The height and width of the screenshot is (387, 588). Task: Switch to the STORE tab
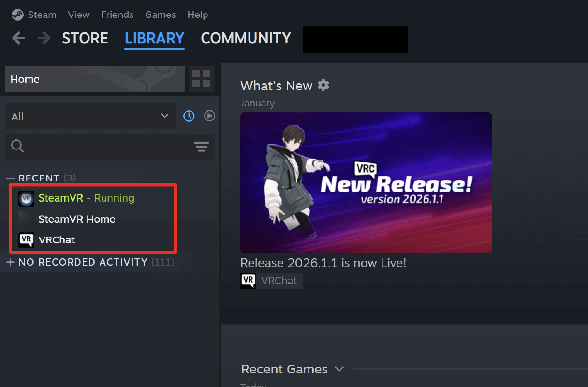pyautogui.click(x=85, y=38)
